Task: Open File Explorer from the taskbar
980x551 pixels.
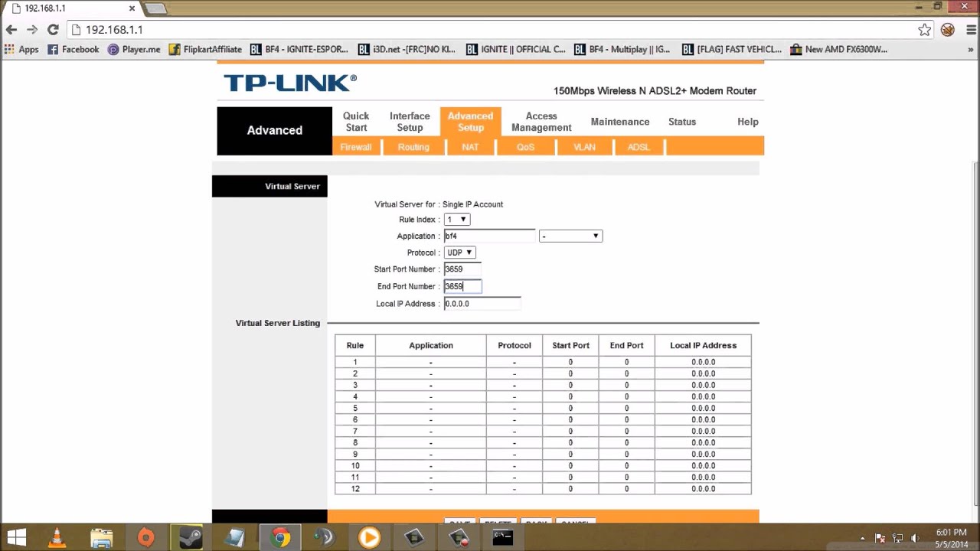Action: (102, 537)
